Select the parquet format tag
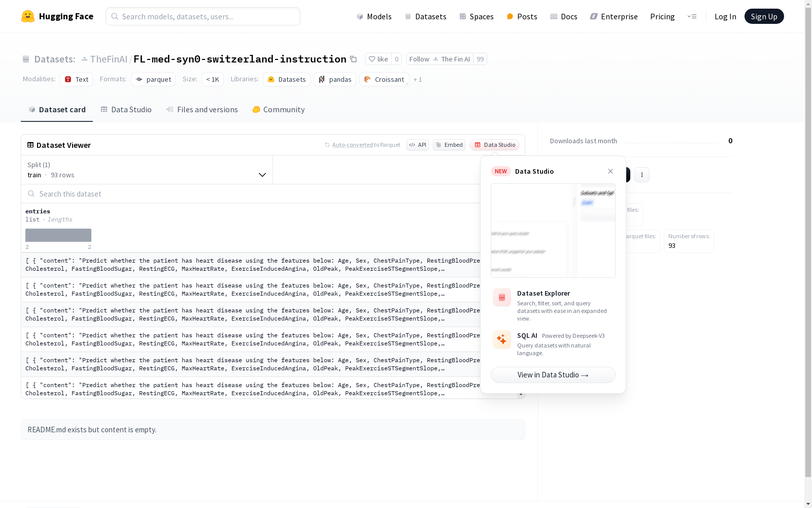812x508 pixels. tap(153, 79)
